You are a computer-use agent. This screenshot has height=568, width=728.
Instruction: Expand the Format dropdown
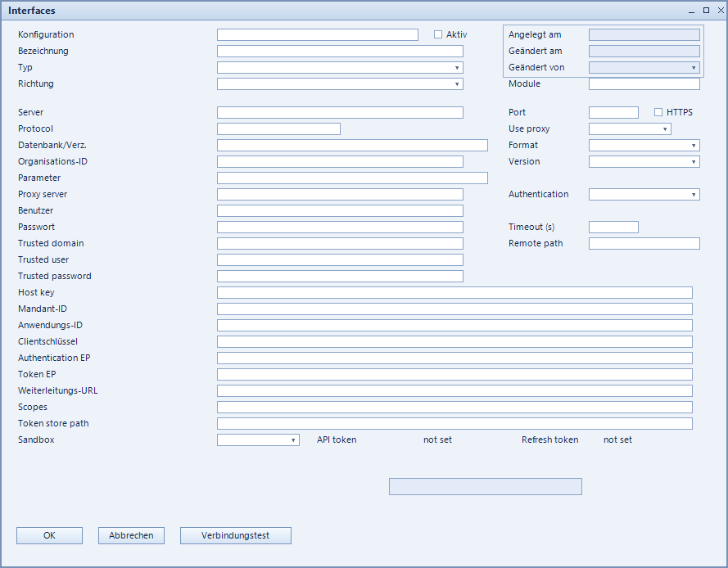tap(644, 145)
